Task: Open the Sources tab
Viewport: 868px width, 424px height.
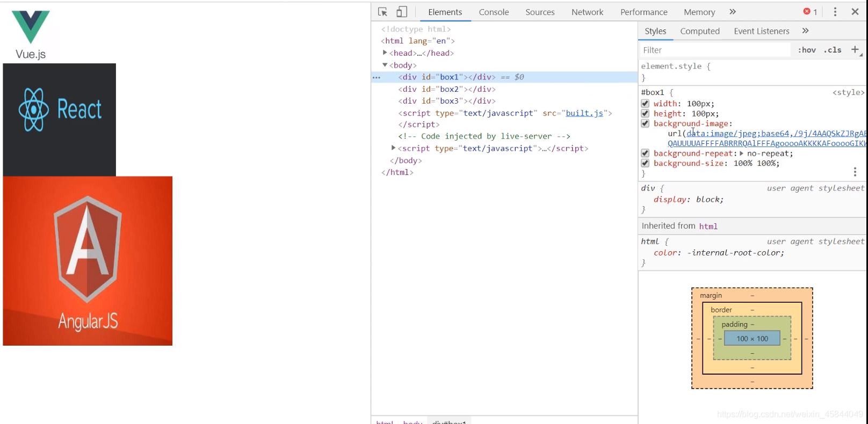Action: [540, 12]
